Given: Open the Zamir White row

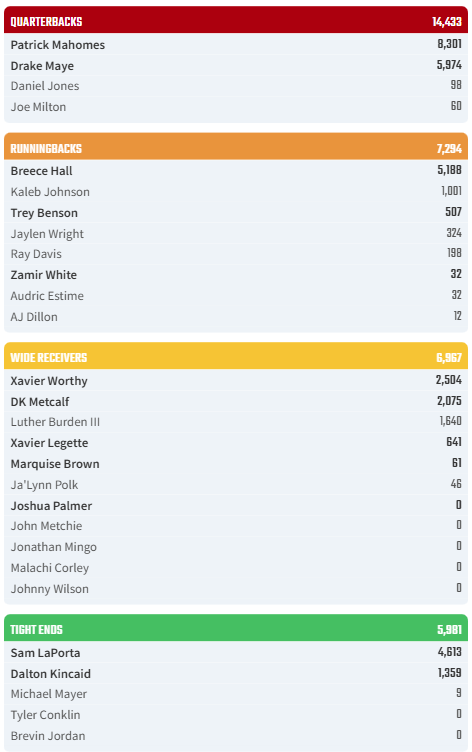Looking at the screenshot, I should pos(236,275).
